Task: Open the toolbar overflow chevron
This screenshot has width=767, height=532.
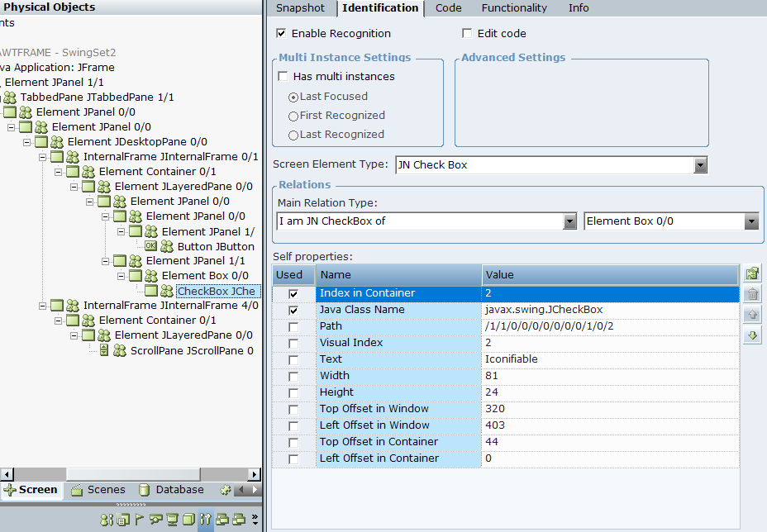Action: pyautogui.click(x=255, y=520)
